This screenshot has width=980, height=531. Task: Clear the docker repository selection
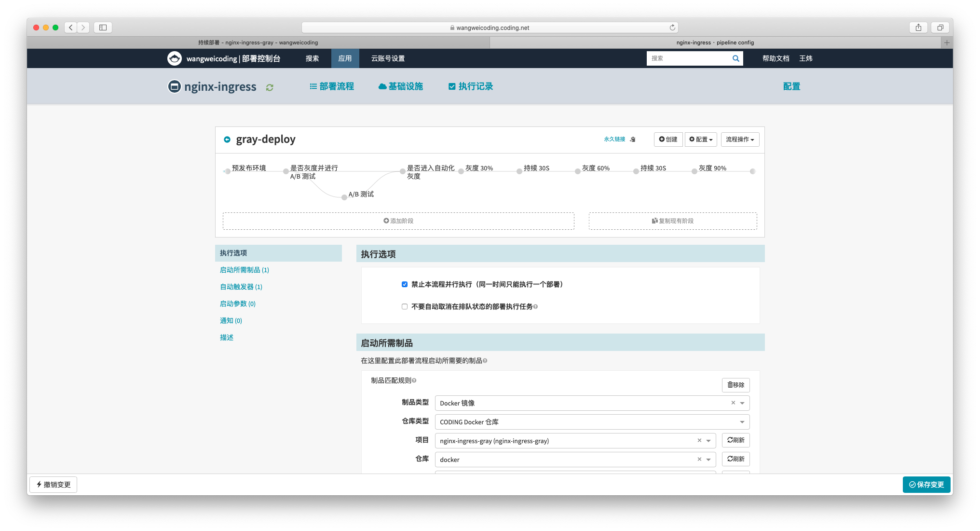coord(699,459)
